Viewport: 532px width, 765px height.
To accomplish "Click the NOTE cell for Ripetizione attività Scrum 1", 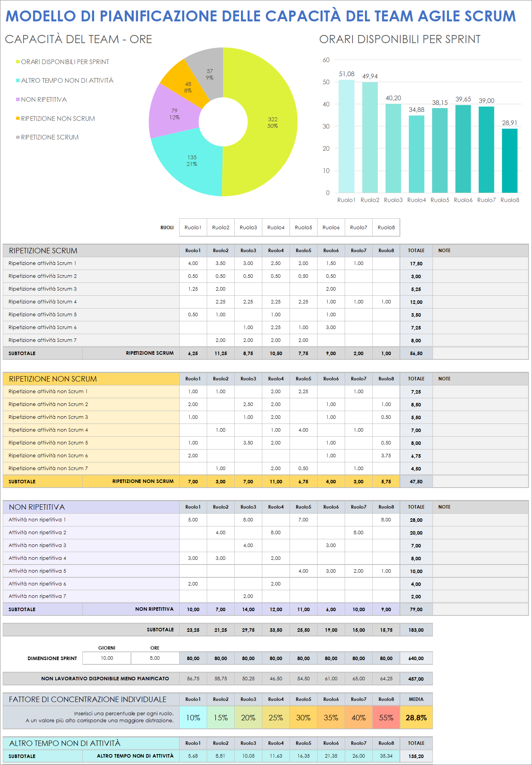I will (481, 263).
